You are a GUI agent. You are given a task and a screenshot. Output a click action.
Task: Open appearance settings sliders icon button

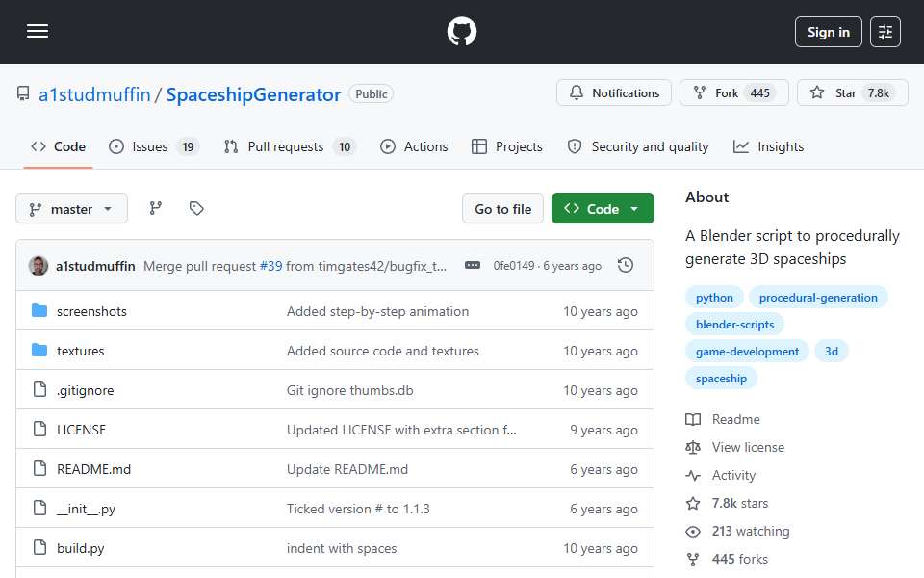pyautogui.click(x=885, y=32)
